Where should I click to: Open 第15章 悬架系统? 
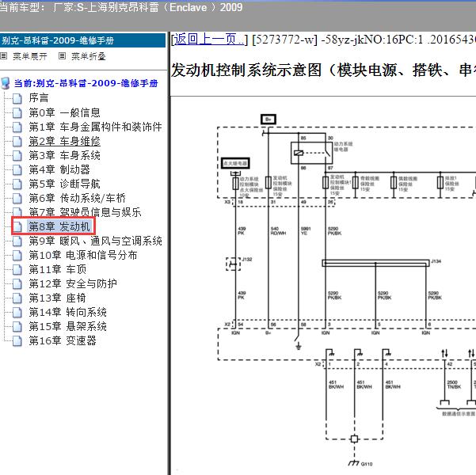pos(67,327)
